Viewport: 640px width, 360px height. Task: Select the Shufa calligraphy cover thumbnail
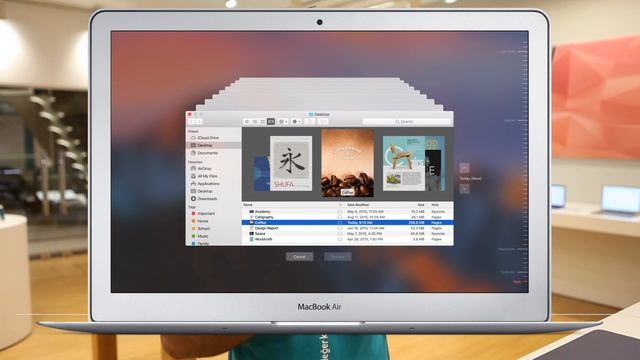(x=291, y=163)
